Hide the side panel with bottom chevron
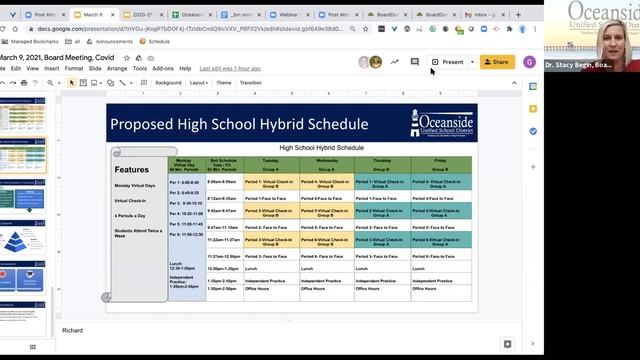The width and height of the screenshot is (640, 360). click(x=533, y=344)
